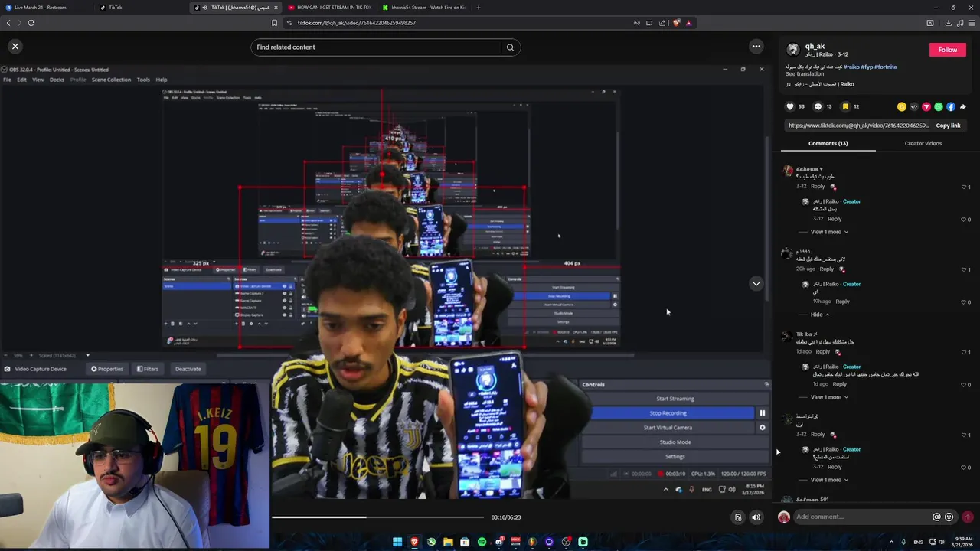980x551 pixels.
Task: Reload the page in browser
Action: pos(31,23)
